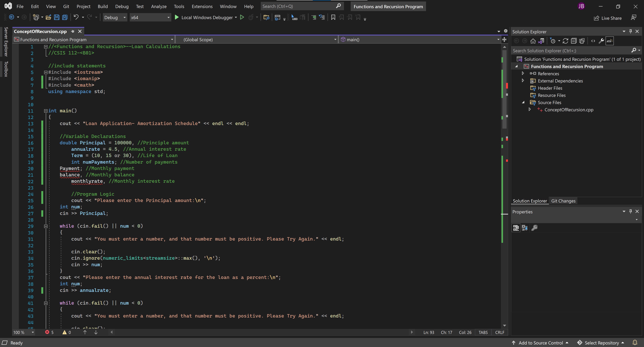Click Start Without Debugging outline play icon
The width and height of the screenshot is (644, 347).
[x=242, y=17]
